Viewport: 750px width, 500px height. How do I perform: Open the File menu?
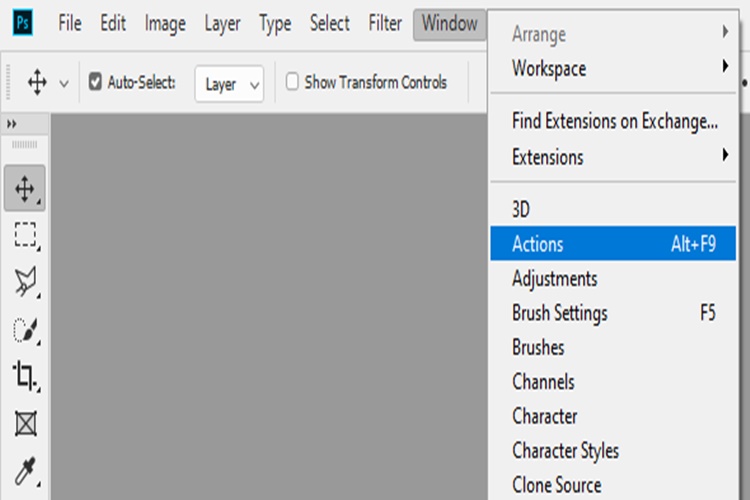coord(70,23)
